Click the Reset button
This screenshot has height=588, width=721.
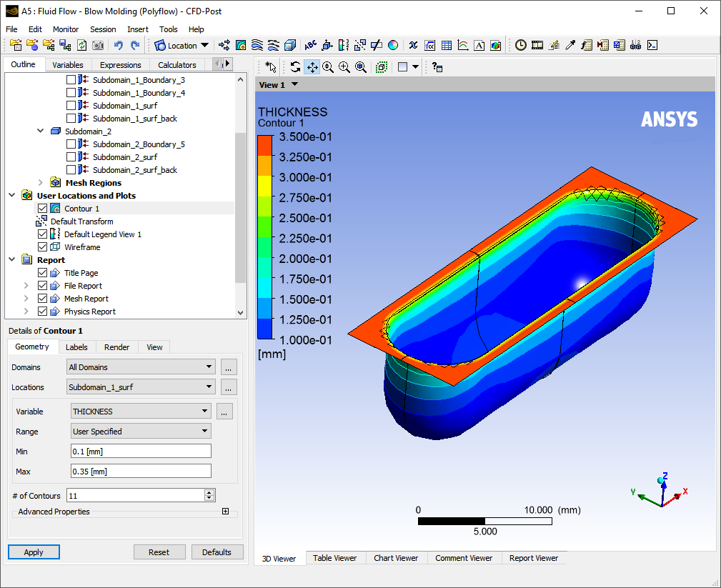click(x=159, y=552)
